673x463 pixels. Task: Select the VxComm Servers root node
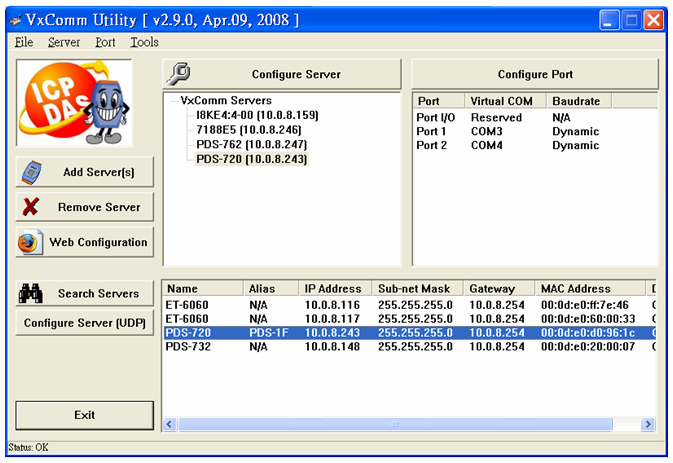[226, 100]
